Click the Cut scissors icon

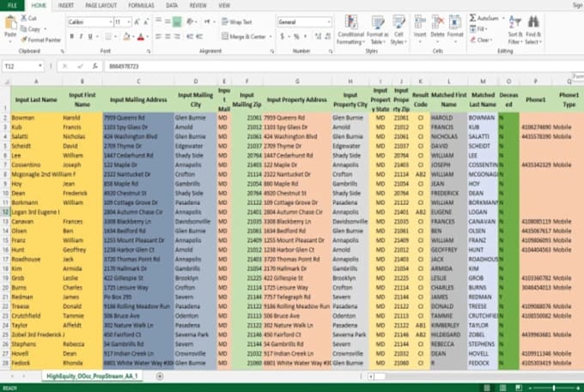tap(24, 18)
